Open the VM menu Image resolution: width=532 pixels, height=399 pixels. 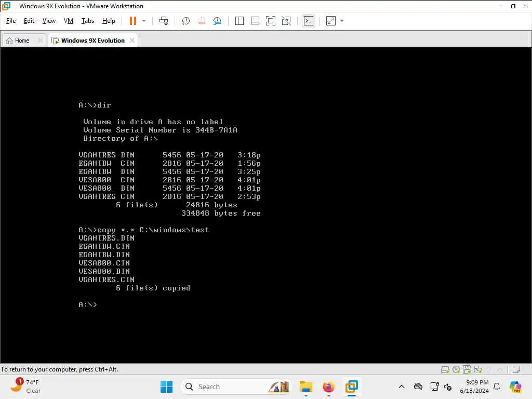click(x=69, y=21)
